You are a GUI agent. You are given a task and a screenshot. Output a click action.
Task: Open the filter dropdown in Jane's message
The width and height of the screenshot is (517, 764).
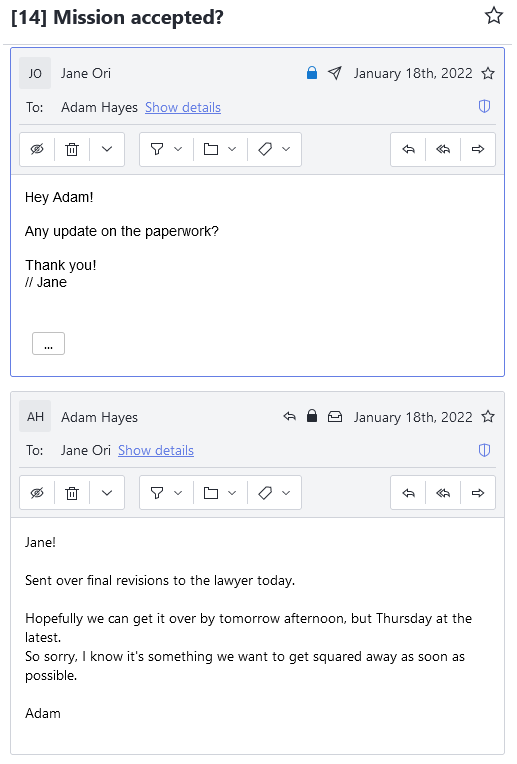pyautogui.click(x=166, y=149)
